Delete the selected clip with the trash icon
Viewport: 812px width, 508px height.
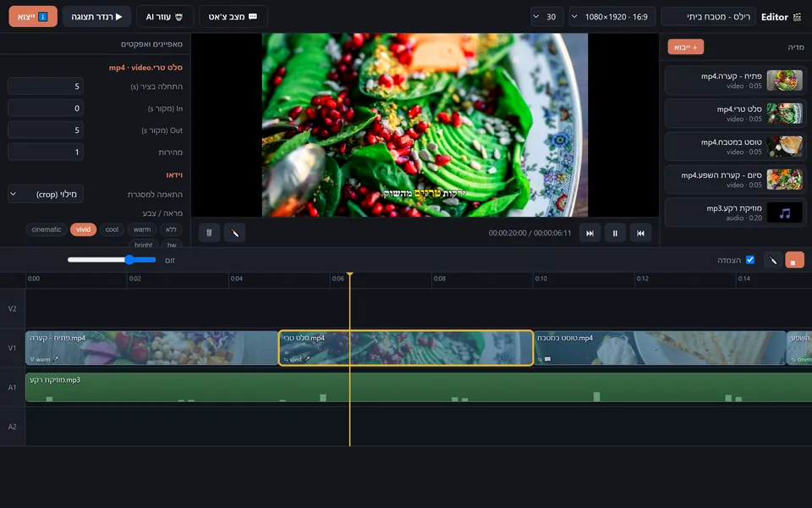click(x=209, y=233)
